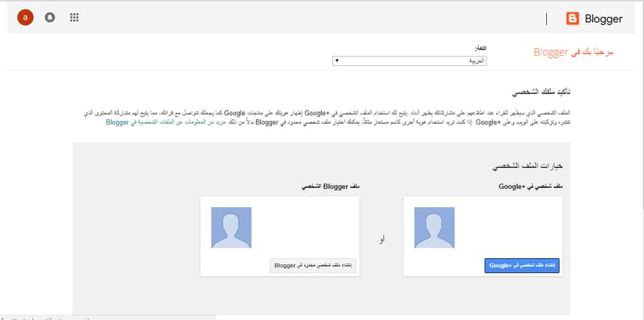
Task: Click the orange Blogger logo icon
Action: (573, 19)
